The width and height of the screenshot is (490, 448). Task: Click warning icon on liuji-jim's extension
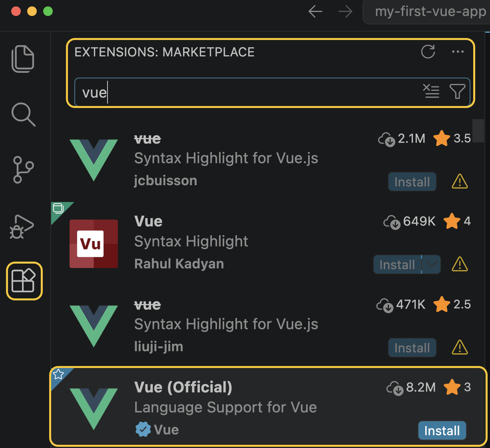(460, 348)
